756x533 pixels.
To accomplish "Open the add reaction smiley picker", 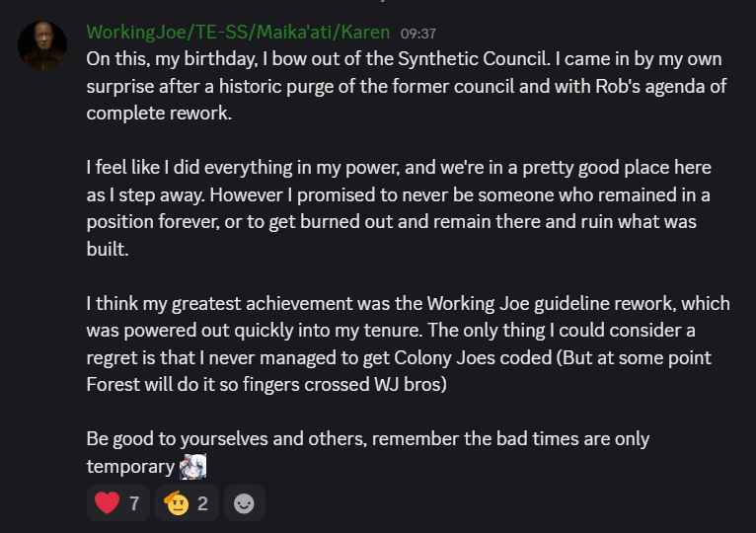I will point(244,503).
